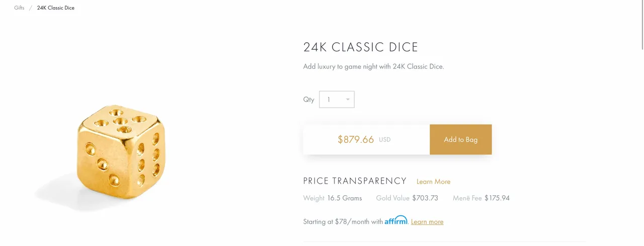The image size is (644, 246).
Task: Open Learn More beside Price Transparency
Action: [x=433, y=182]
